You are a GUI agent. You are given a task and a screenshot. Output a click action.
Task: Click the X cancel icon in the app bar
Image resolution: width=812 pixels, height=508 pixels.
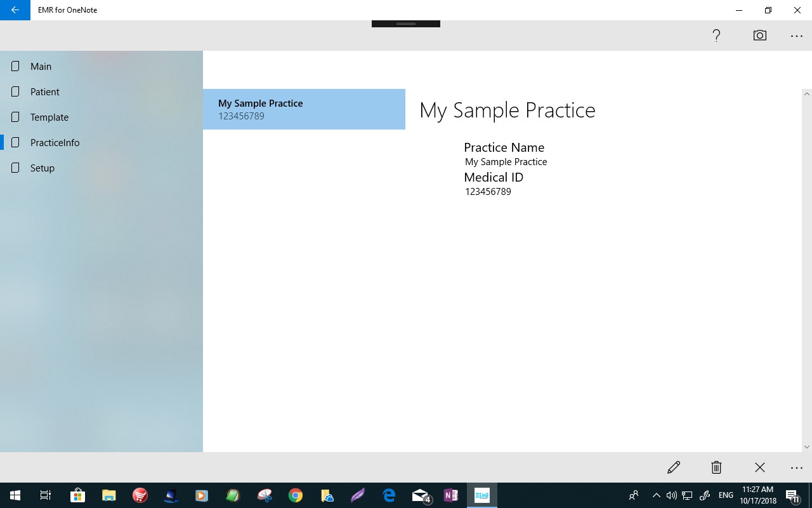tap(759, 467)
